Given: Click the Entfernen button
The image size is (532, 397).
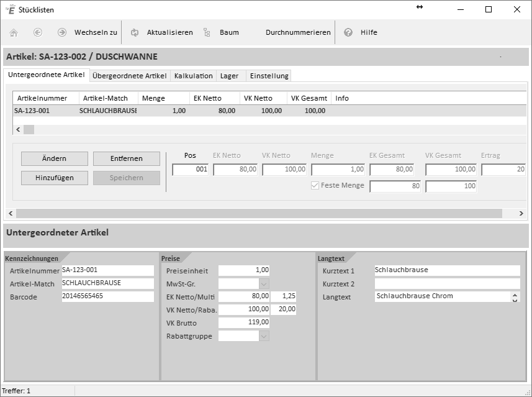Looking at the screenshot, I should 127,158.
